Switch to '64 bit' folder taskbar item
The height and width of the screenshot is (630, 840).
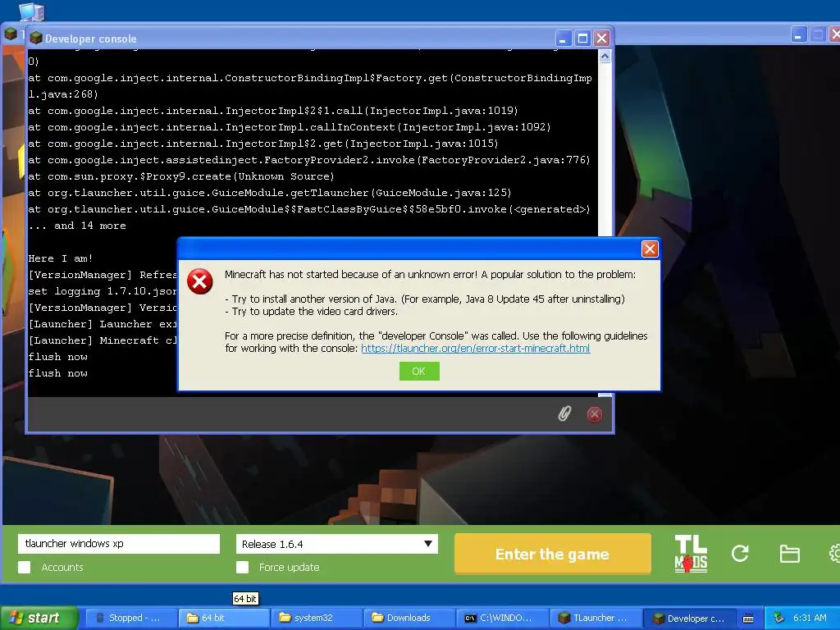[x=223, y=619]
